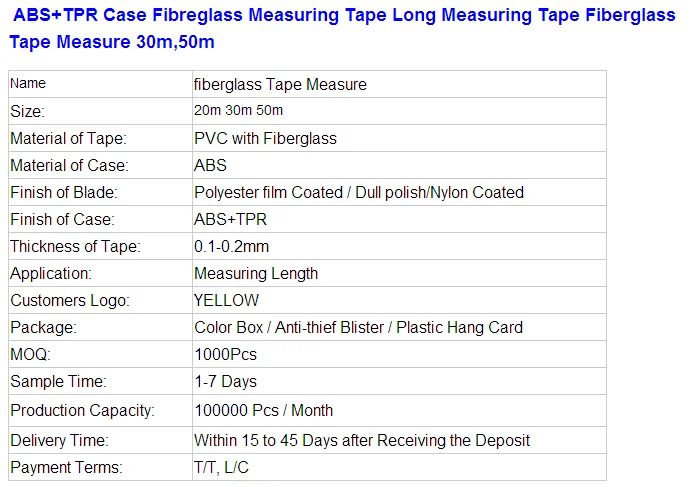Click the 'Payment Terms:' row label

(x=66, y=467)
